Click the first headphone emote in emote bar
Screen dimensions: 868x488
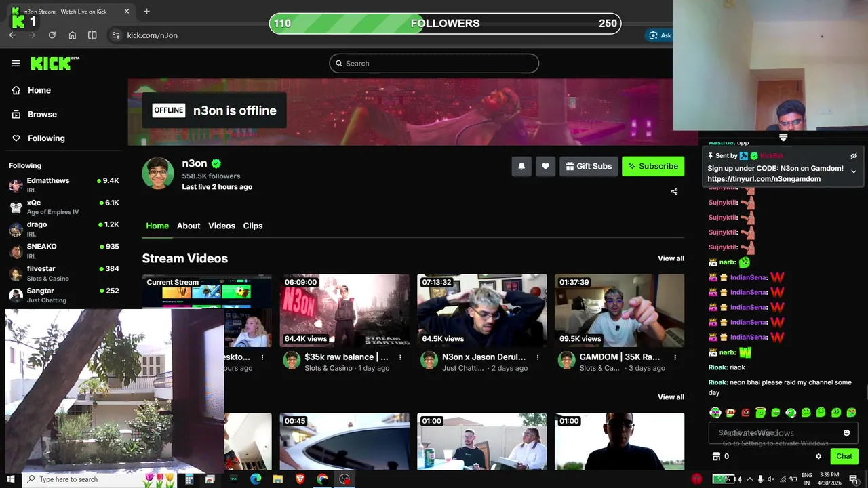click(715, 412)
